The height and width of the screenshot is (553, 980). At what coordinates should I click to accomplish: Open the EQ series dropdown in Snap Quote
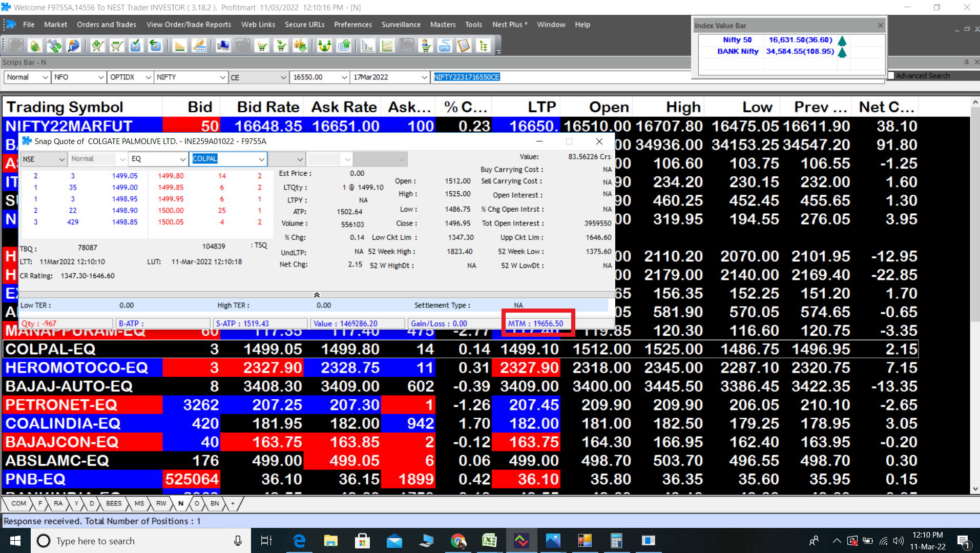click(x=158, y=159)
